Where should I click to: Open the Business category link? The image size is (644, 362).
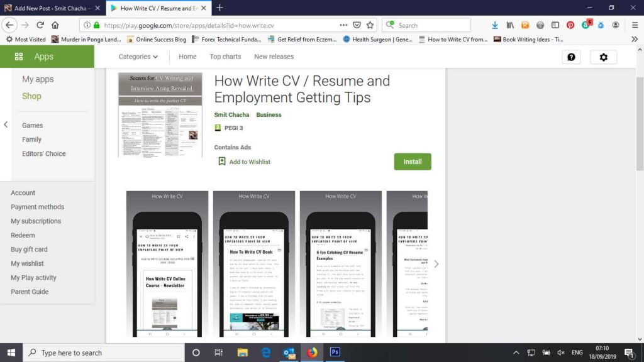tap(269, 115)
